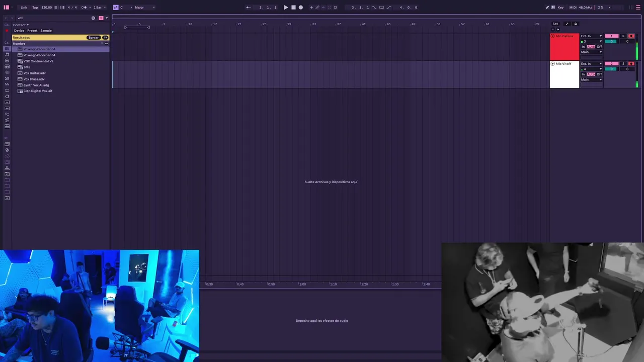Click the Tap tempo button
This screenshot has height=362, width=644.
[35, 8]
